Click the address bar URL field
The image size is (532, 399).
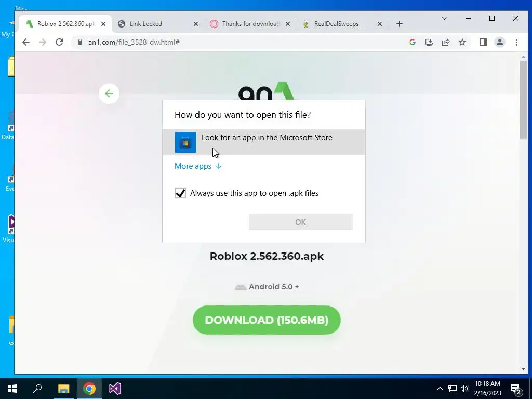(237, 42)
